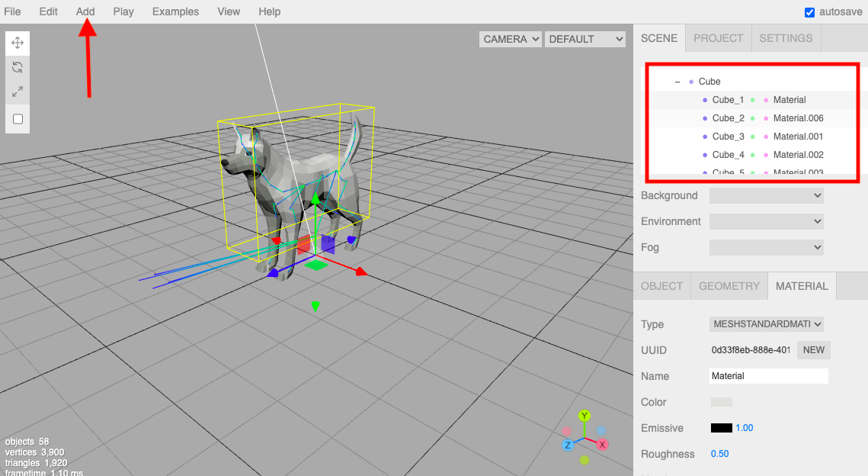Switch to the GEOMETRY tab
The image size is (868, 476).
click(x=729, y=286)
